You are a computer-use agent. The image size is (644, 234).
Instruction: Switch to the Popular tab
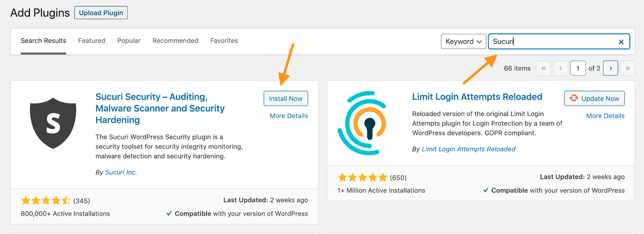[129, 41]
